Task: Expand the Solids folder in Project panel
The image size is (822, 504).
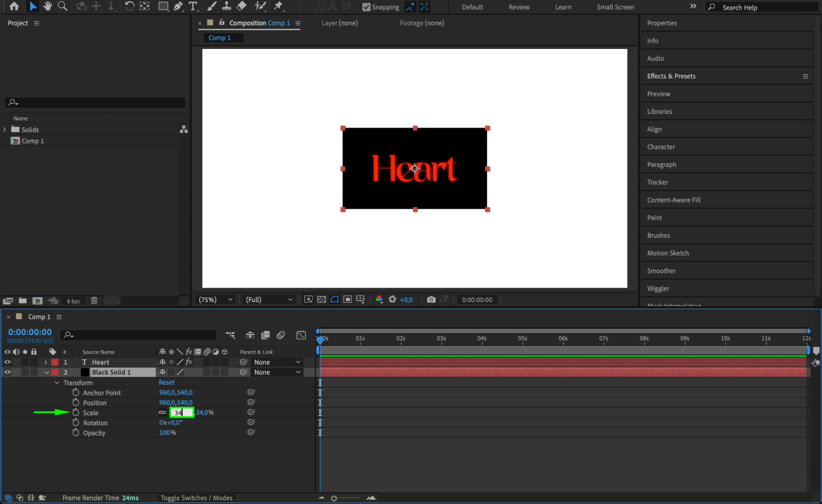Action: pyautogui.click(x=5, y=129)
